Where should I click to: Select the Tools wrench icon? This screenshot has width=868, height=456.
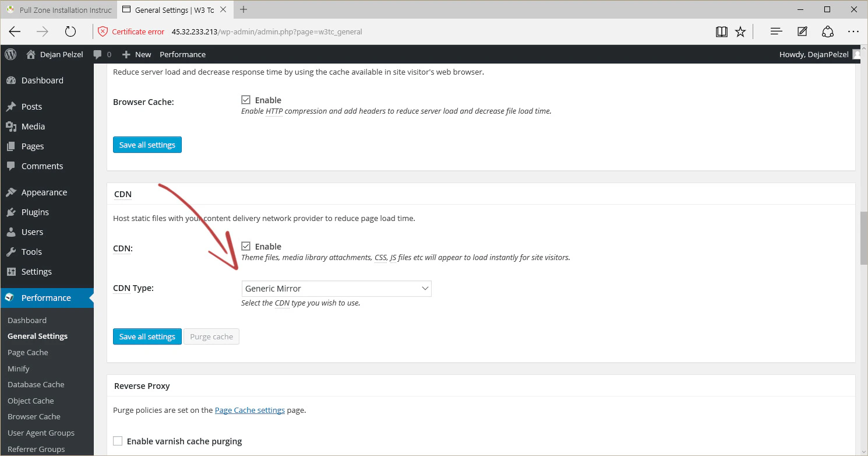tap(10, 251)
